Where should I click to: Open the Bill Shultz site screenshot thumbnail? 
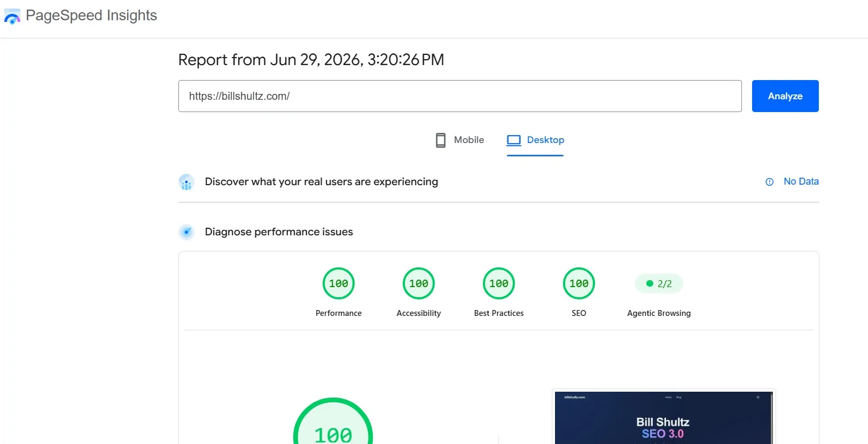[663, 417]
